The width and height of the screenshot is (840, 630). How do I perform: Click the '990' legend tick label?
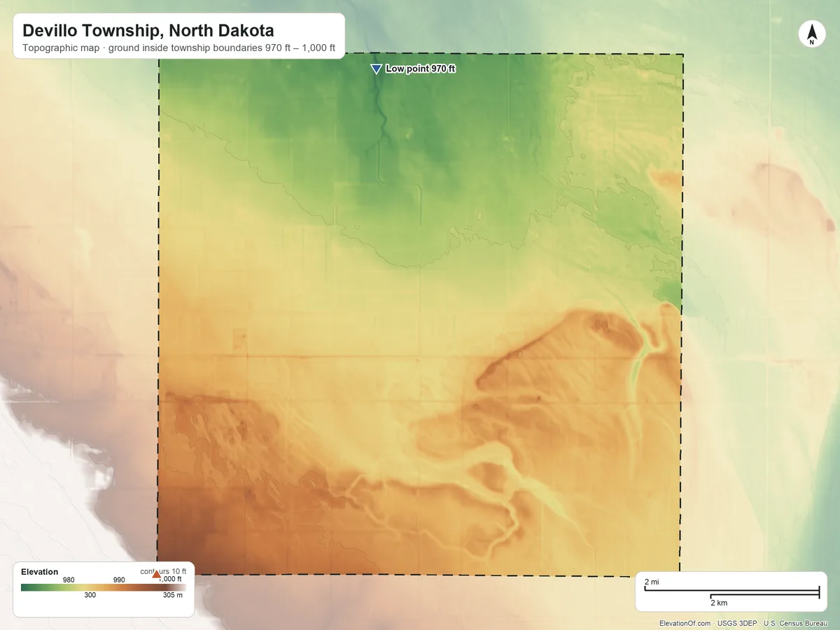[119, 580]
